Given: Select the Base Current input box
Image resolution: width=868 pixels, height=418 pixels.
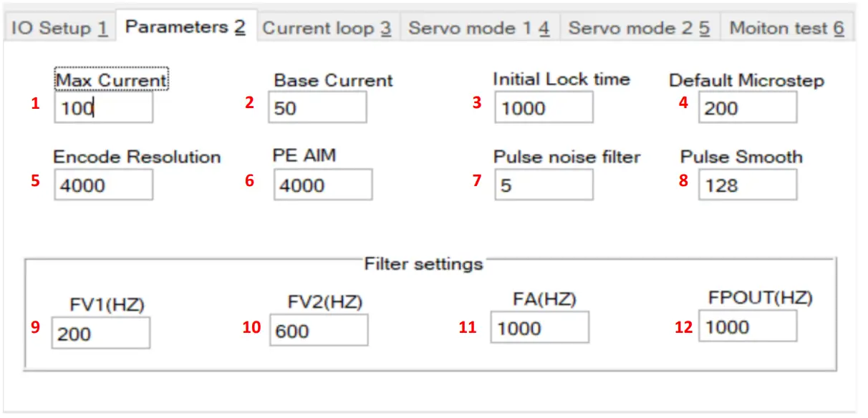Looking at the screenshot, I should pos(317,107).
